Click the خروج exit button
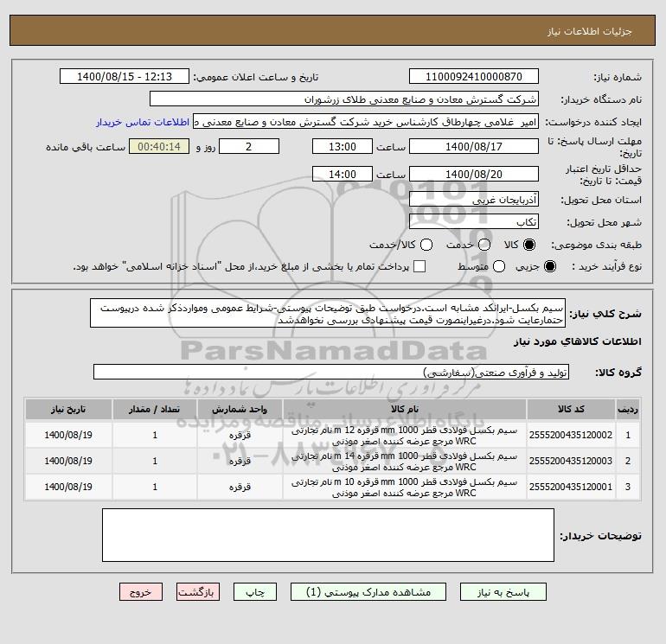The width and height of the screenshot is (666, 644). [x=141, y=592]
